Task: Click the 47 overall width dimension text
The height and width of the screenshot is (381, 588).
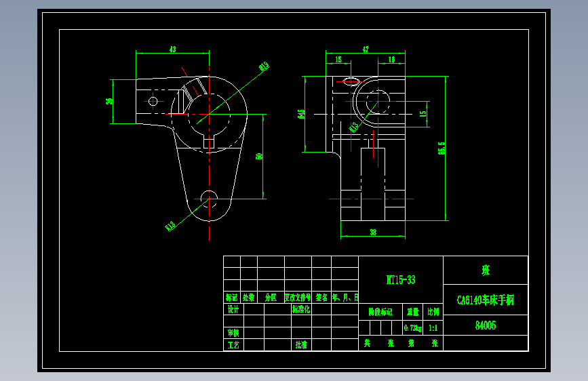Action: [366, 49]
